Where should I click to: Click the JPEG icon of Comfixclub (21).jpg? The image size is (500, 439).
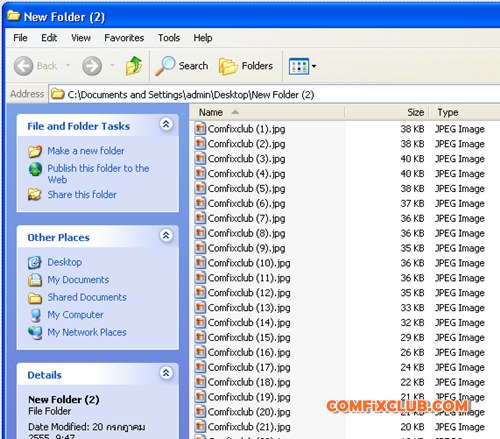click(200, 426)
